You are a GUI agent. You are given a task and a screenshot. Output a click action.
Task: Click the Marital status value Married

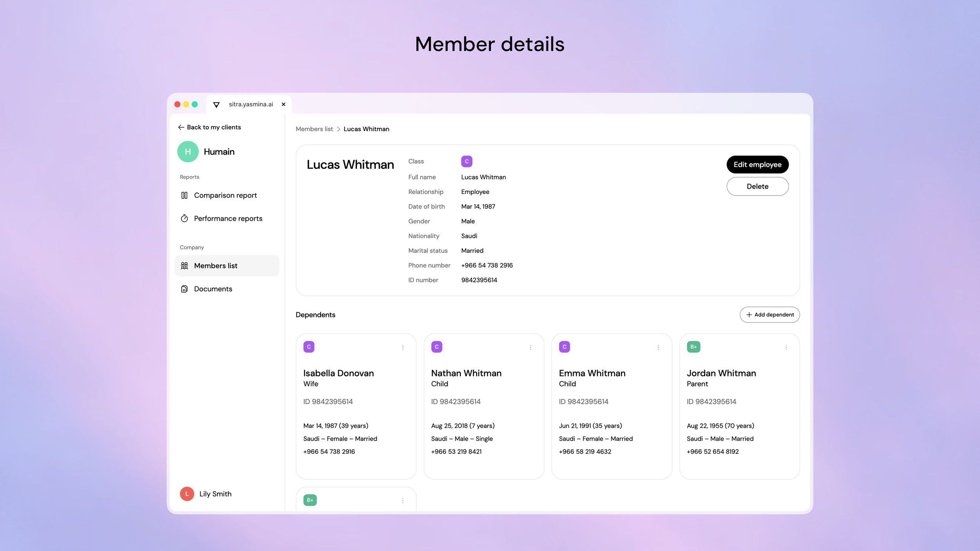click(x=472, y=250)
